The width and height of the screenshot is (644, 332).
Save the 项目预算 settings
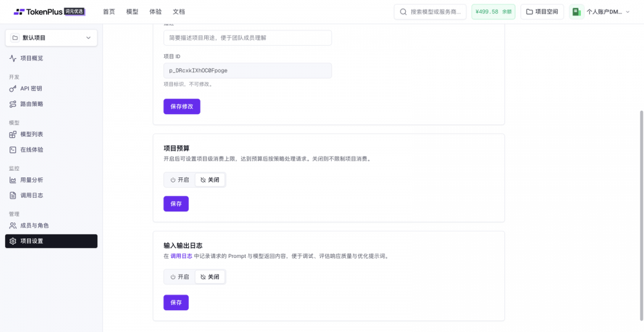176,204
